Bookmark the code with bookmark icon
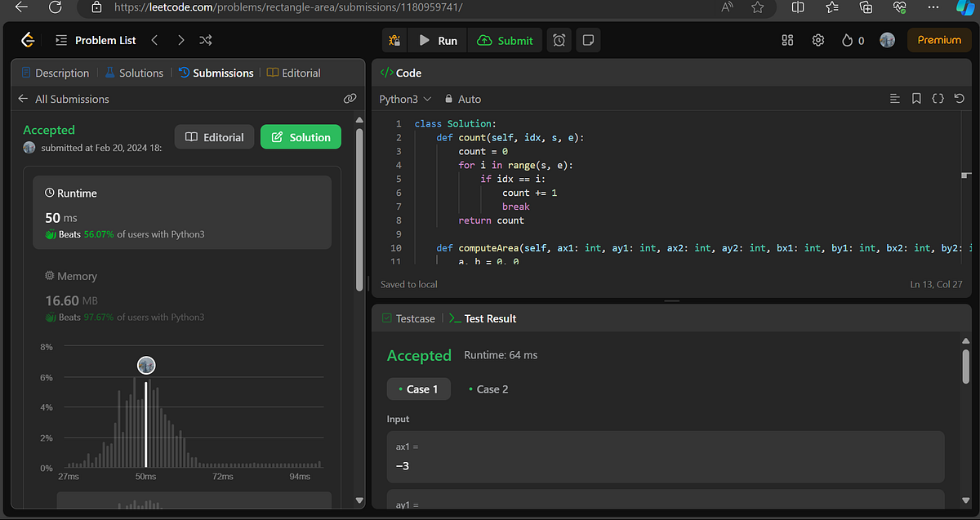The width and height of the screenshot is (980, 520). pos(916,99)
